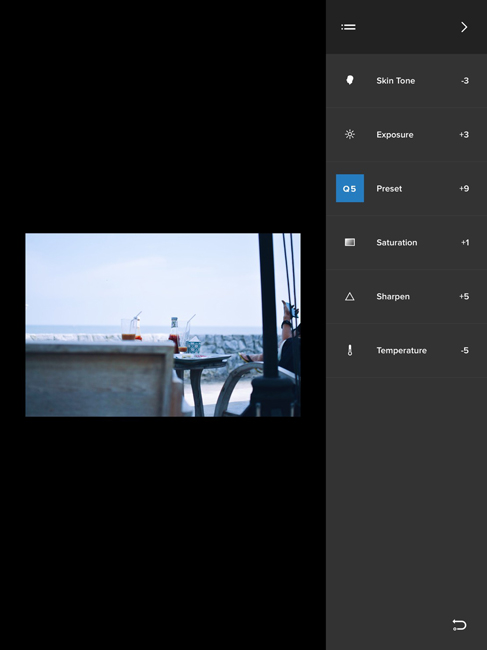Undo the last edit with return arrow
The height and width of the screenshot is (650, 487).
(459, 625)
